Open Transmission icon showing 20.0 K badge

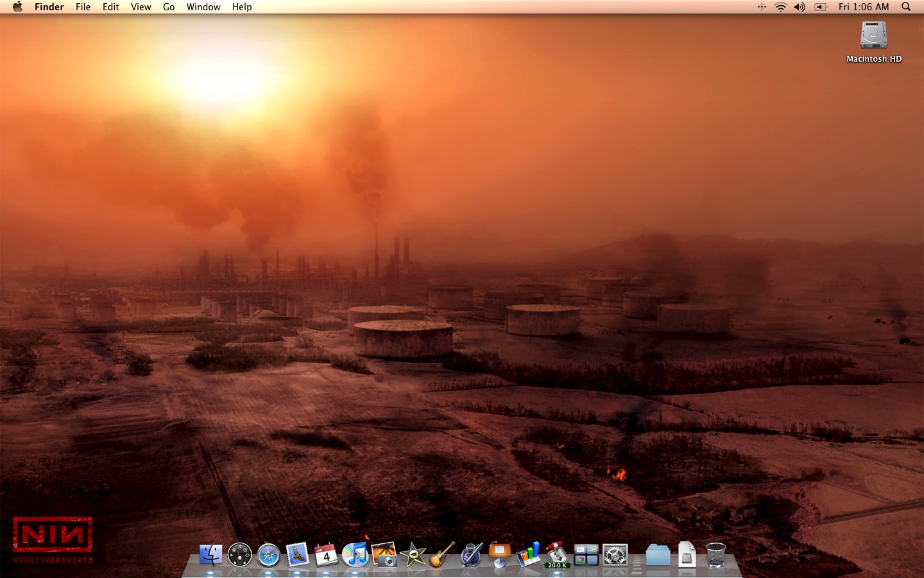pyautogui.click(x=557, y=554)
